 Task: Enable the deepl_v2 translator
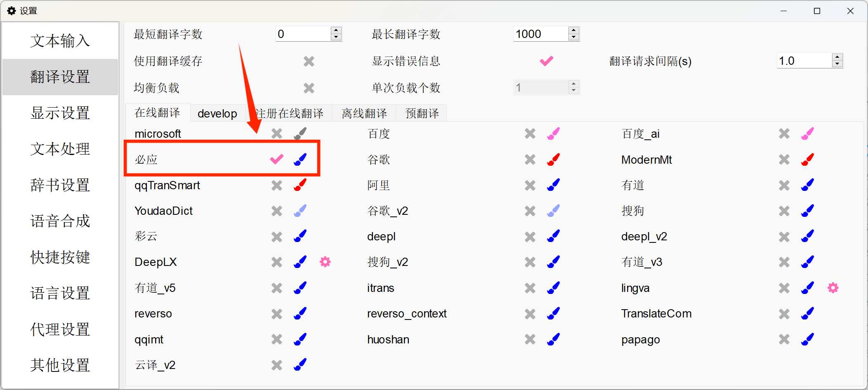[784, 237]
